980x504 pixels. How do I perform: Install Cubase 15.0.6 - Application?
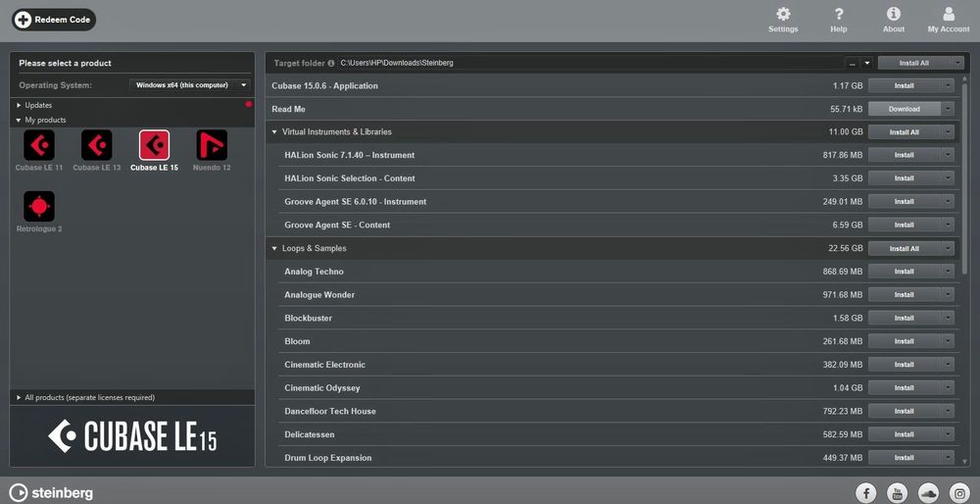coord(905,85)
